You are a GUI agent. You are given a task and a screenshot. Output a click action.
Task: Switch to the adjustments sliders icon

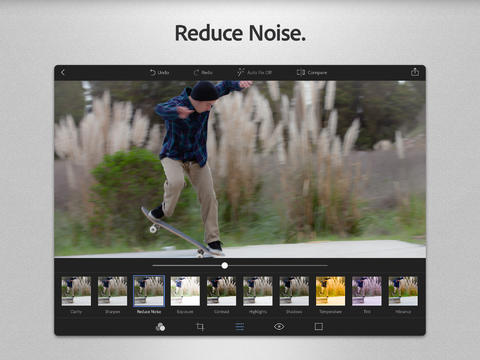(240, 327)
